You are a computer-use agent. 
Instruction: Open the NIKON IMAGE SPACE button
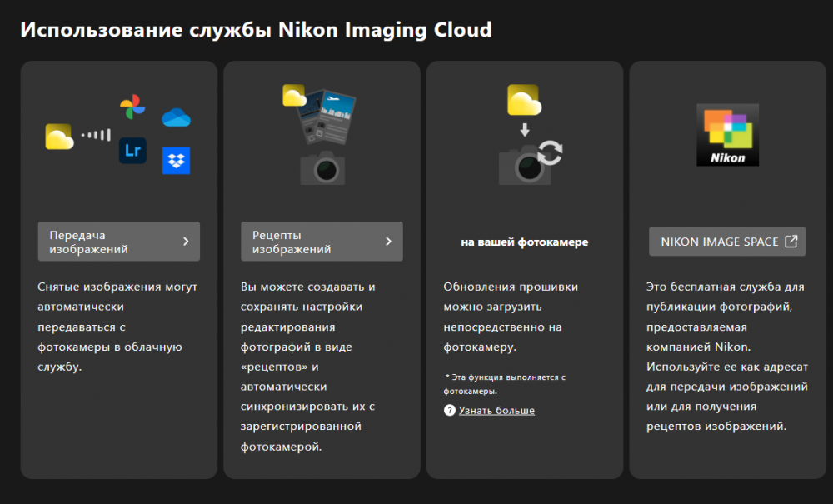click(x=727, y=241)
